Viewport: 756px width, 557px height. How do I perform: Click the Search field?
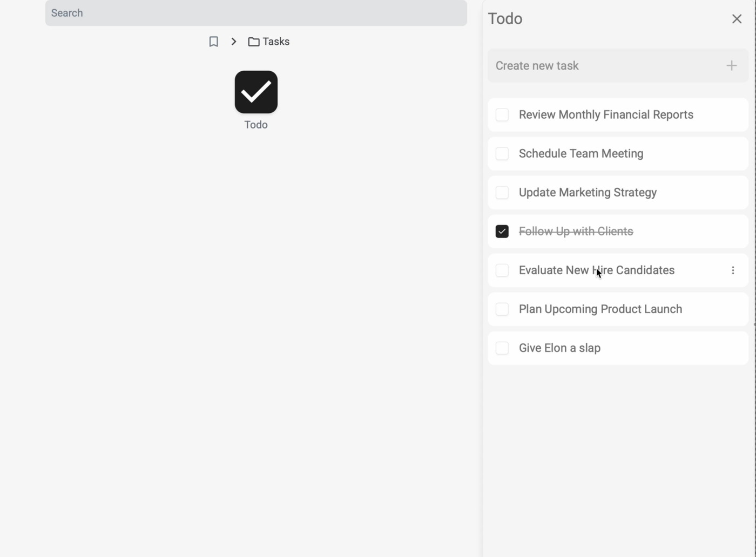coord(256,13)
